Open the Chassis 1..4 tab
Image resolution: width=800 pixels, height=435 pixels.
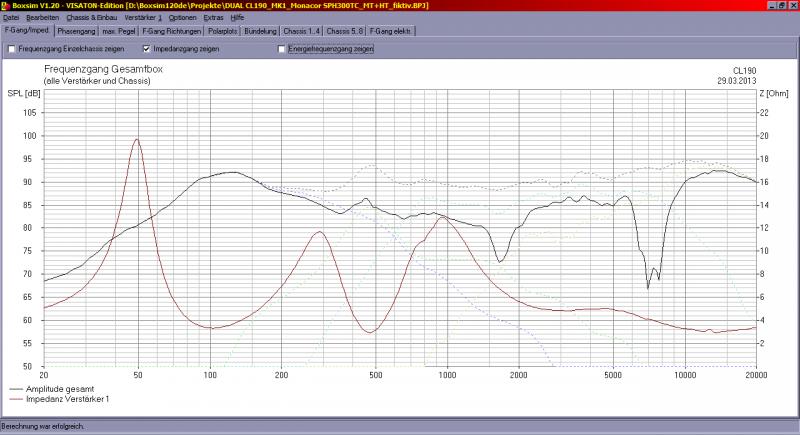302,31
